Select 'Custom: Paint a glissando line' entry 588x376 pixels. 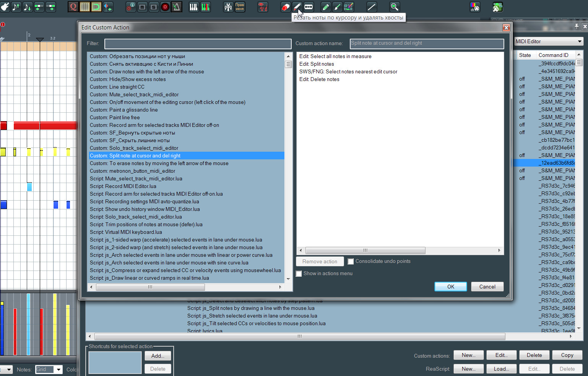click(x=124, y=110)
